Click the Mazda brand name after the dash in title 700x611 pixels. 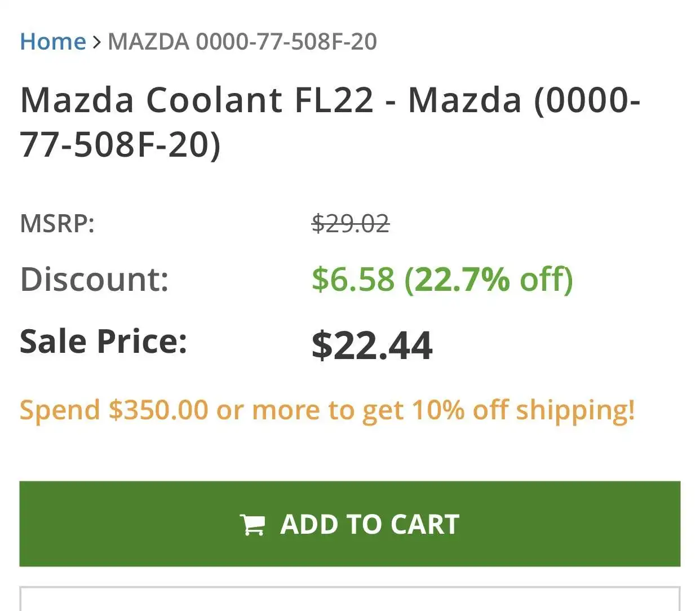[x=464, y=100]
